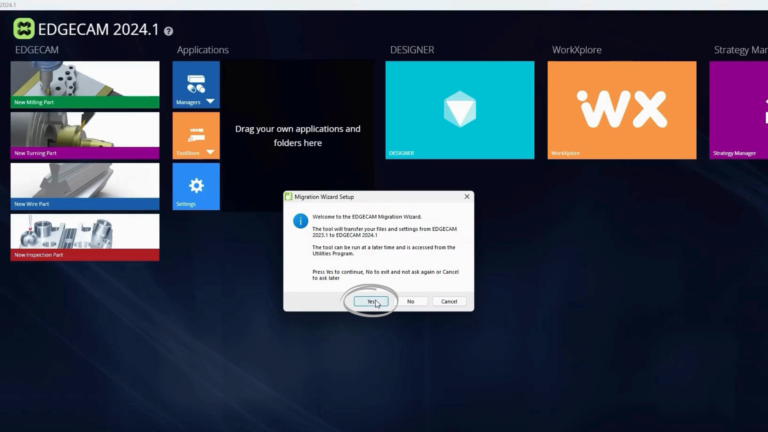768x432 pixels.
Task: Click the EDGECAM logo icon
Action: tap(24, 29)
